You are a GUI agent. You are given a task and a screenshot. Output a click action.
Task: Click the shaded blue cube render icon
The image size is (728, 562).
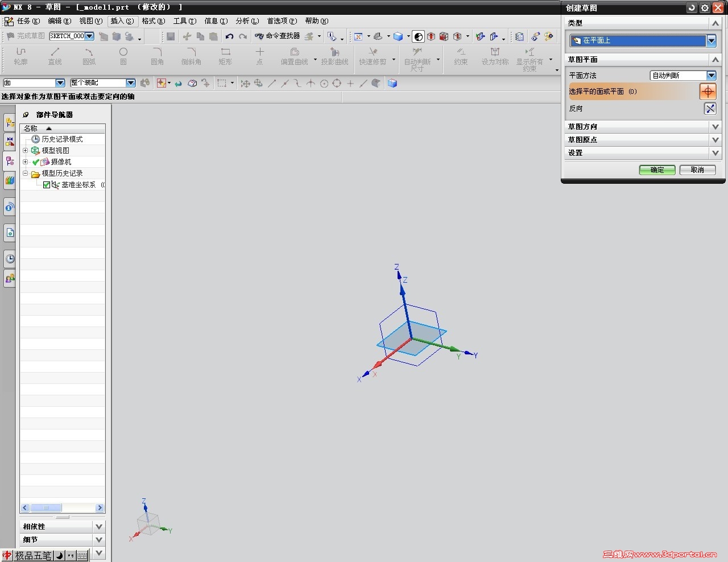click(x=398, y=36)
